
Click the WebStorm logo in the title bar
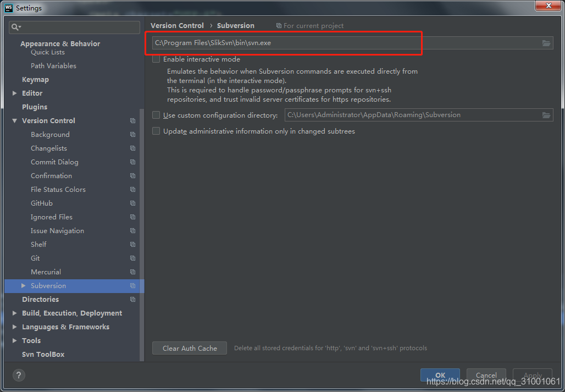tap(9, 8)
